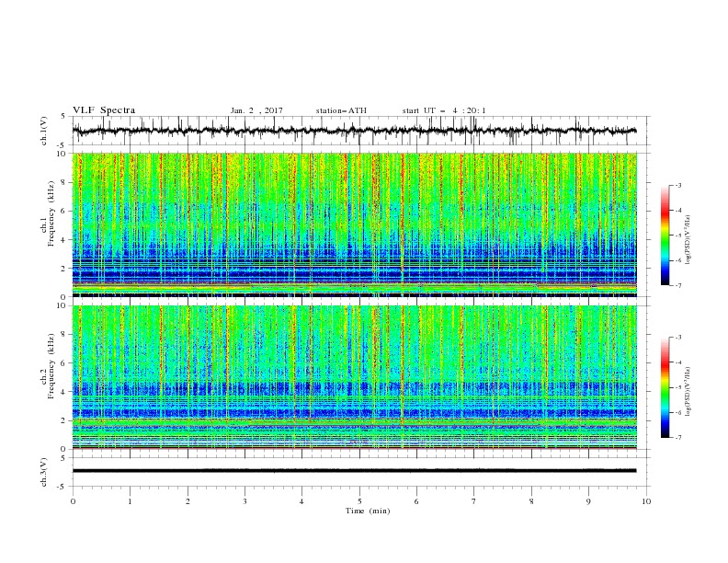Image resolution: width=728 pixels, height=563 pixels.
Task: Click the "-3" tick on the ch.1 colorbar
Action: 678,185
